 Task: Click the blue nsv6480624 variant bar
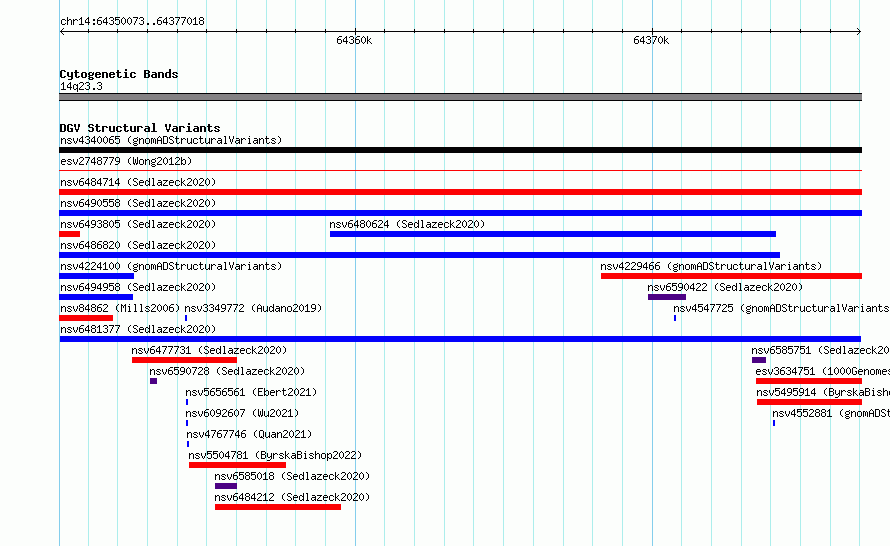tap(553, 234)
